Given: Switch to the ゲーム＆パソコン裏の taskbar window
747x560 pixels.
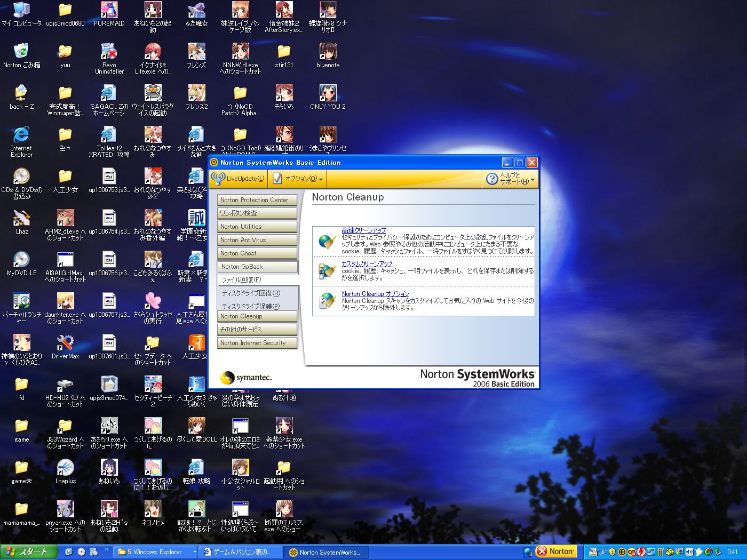Looking at the screenshot, I should coord(241,552).
